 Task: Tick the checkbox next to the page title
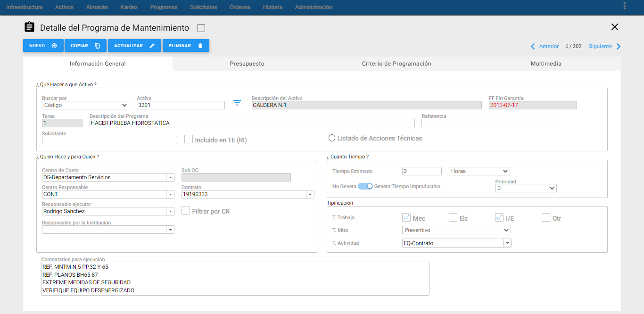pyautogui.click(x=201, y=28)
